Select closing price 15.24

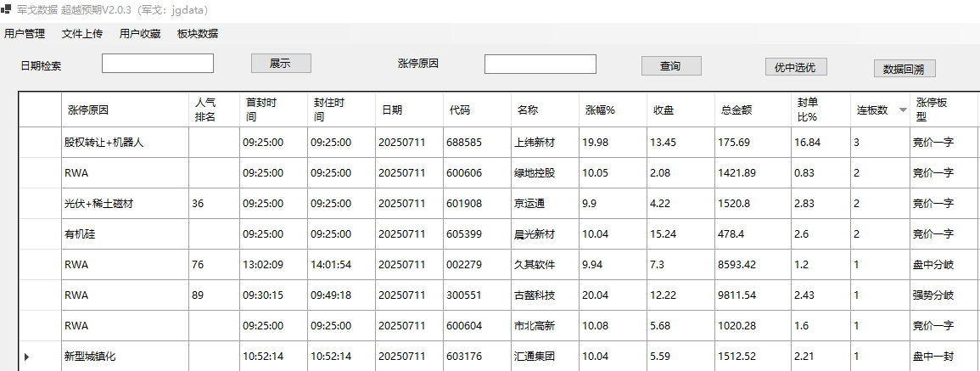pyautogui.click(x=681, y=234)
